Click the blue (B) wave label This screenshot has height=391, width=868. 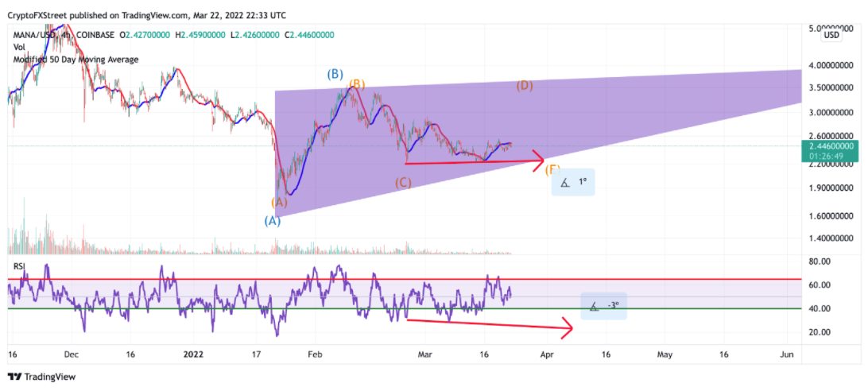coord(335,74)
